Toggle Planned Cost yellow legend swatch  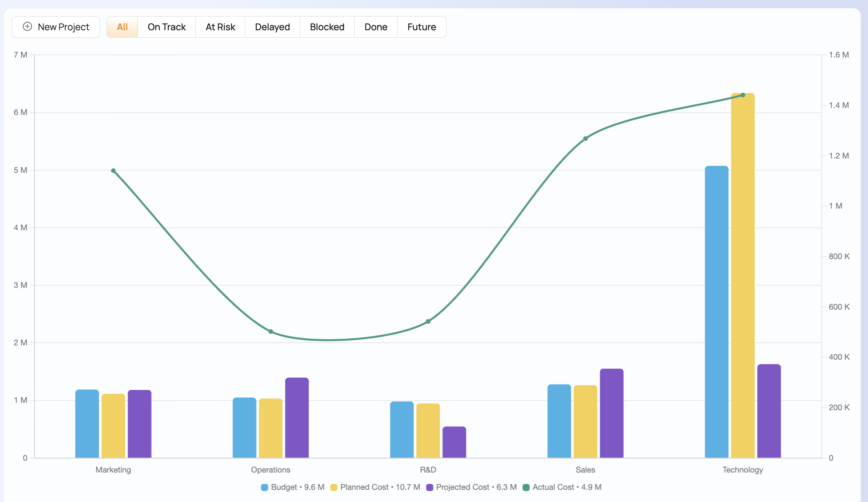tap(334, 487)
